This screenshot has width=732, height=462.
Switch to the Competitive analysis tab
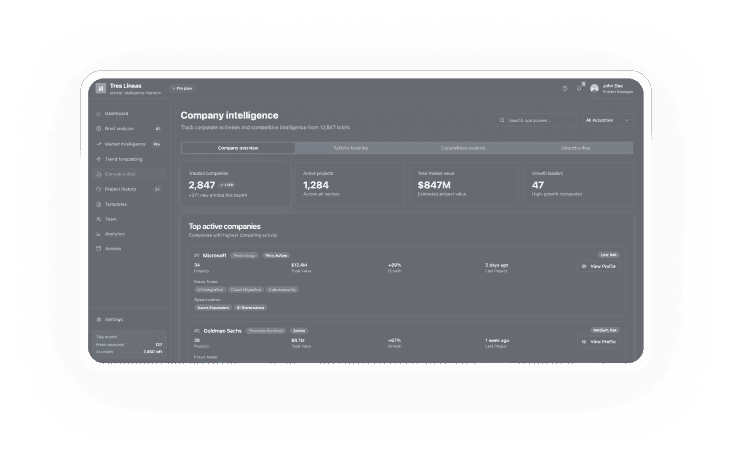[x=463, y=148]
